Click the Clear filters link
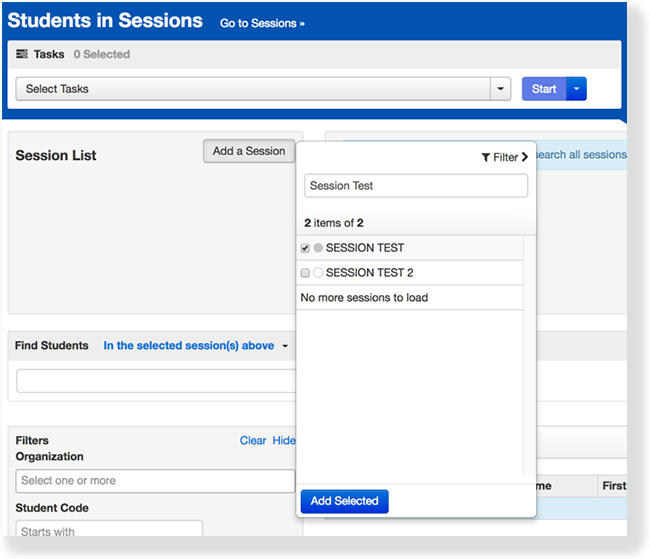The image size is (650, 559). pyautogui.click(x=253, y=440)
